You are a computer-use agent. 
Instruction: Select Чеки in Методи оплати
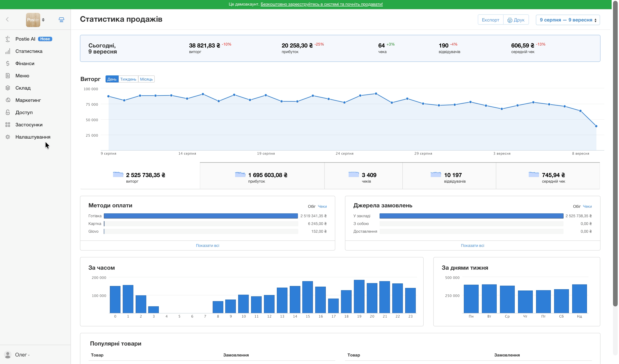click(322, 206)
